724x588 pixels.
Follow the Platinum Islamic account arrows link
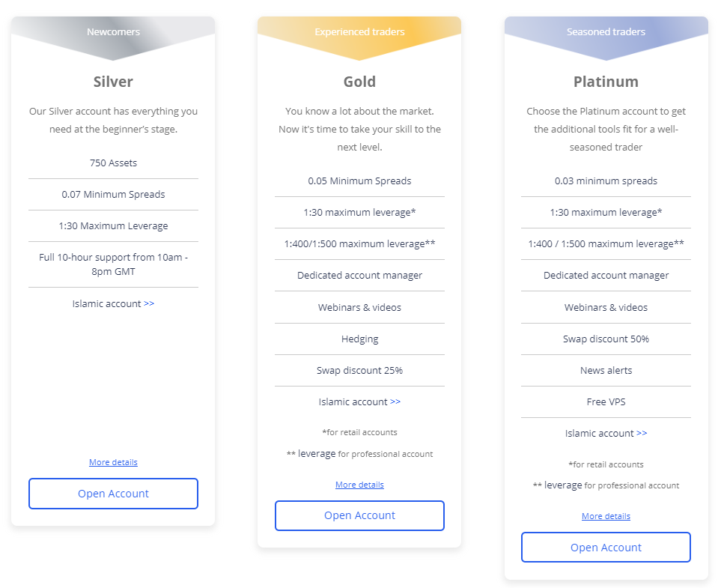pyautogui.click(x=642, y=433)
